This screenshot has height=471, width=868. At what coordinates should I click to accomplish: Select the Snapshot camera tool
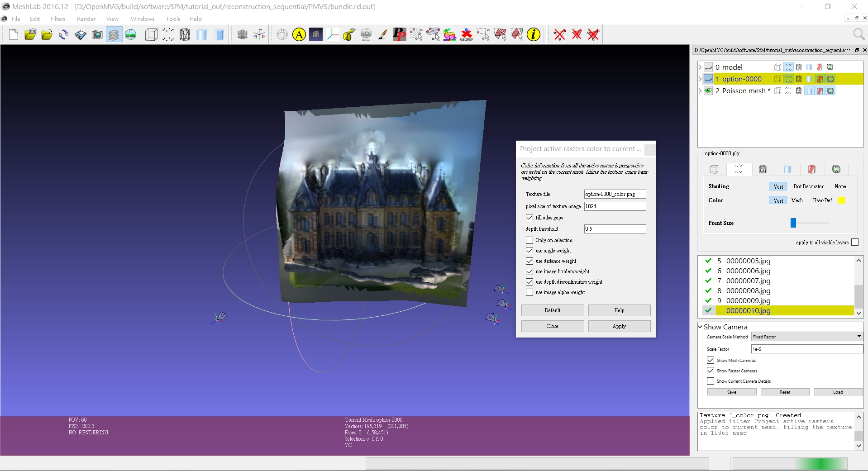(97, 34)
